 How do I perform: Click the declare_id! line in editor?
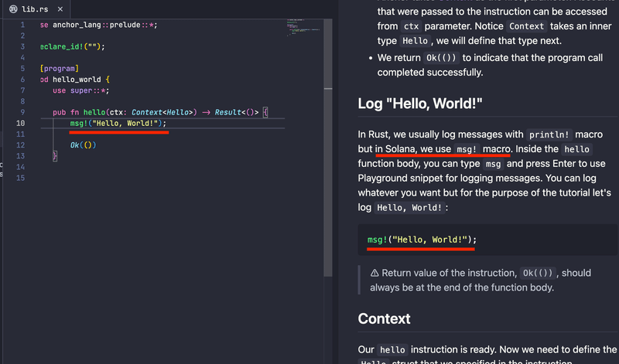73,46
